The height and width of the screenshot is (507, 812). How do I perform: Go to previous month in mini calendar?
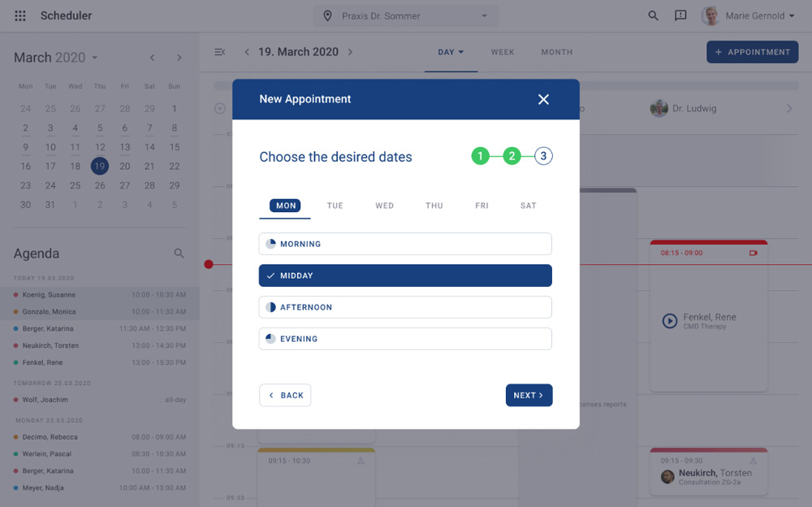(152, 58)
